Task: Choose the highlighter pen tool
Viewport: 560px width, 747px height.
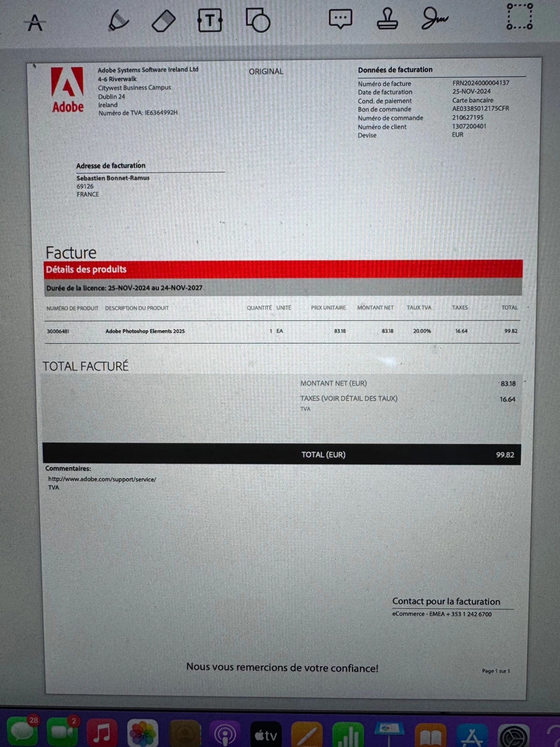Action: 118,20
